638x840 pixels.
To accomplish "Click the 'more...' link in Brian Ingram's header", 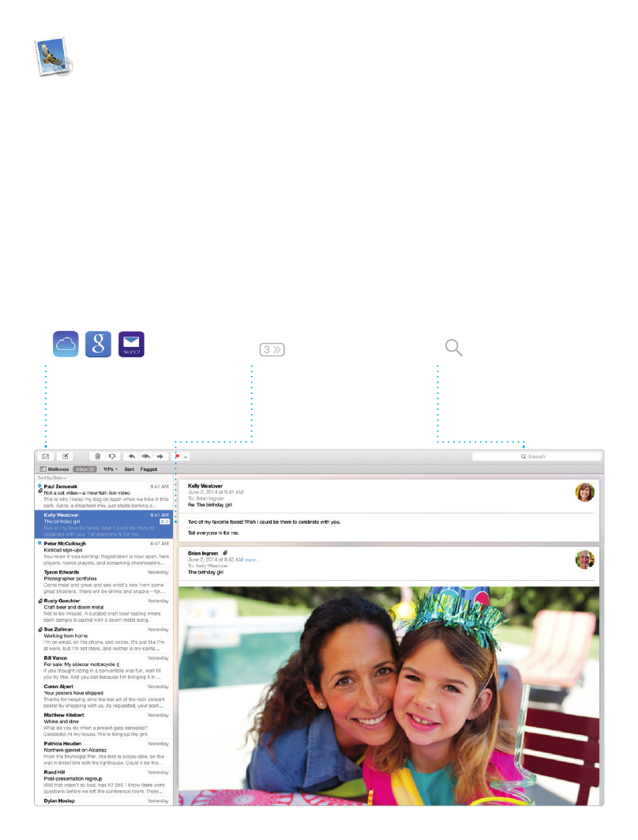I will click(252, 559).
